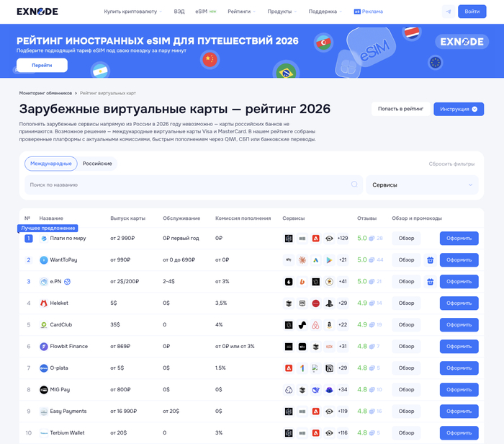Image resolution: width=504 pixels, height=444 pixels.
Task: Click Оформить for Плати по миру
Action: coord(459,239)
